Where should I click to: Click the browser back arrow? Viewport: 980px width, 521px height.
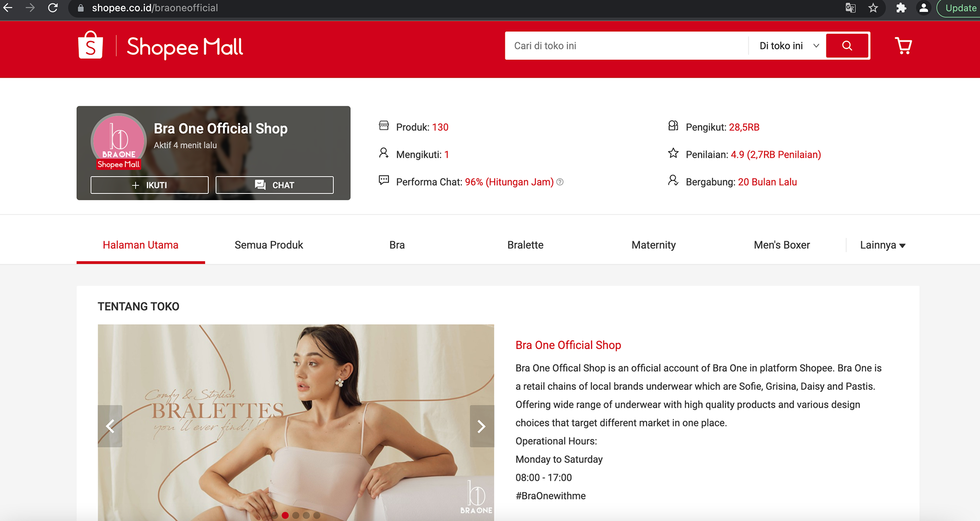point(8,8)
